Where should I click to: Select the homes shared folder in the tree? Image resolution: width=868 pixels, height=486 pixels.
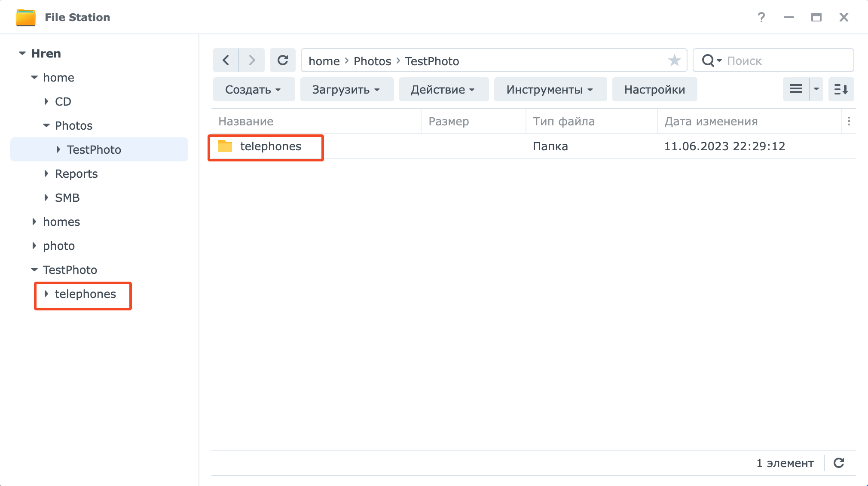pos(61,222)
